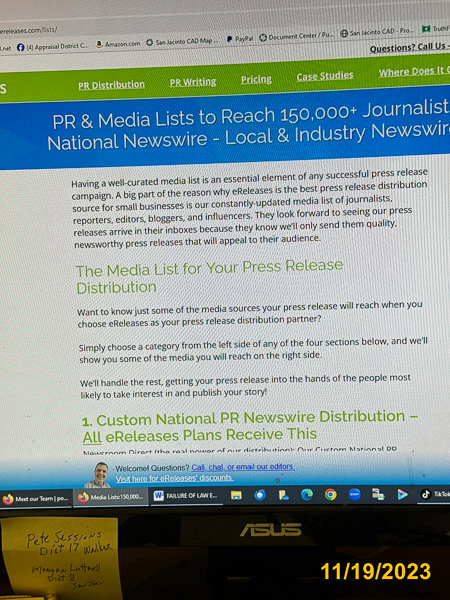The height and width of the screenshot is (600, 450).
Task: Open the PayPal bookmark
Action: click(240, 39)
